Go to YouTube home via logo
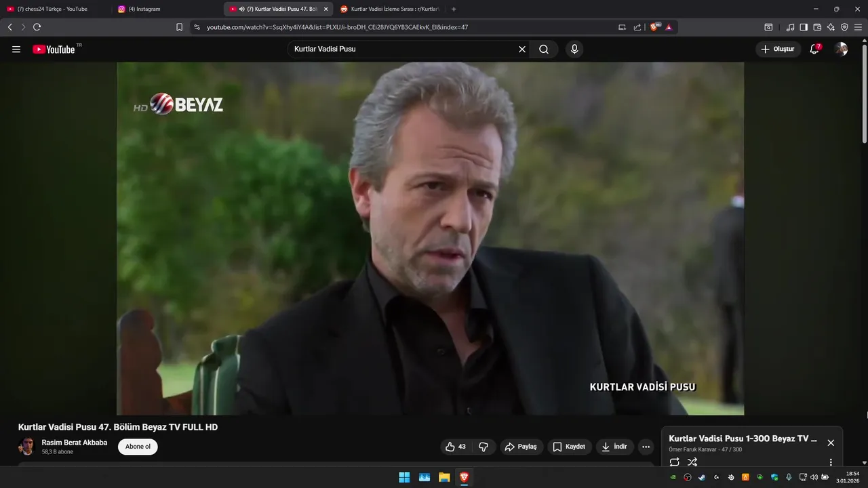 [54, 49]
